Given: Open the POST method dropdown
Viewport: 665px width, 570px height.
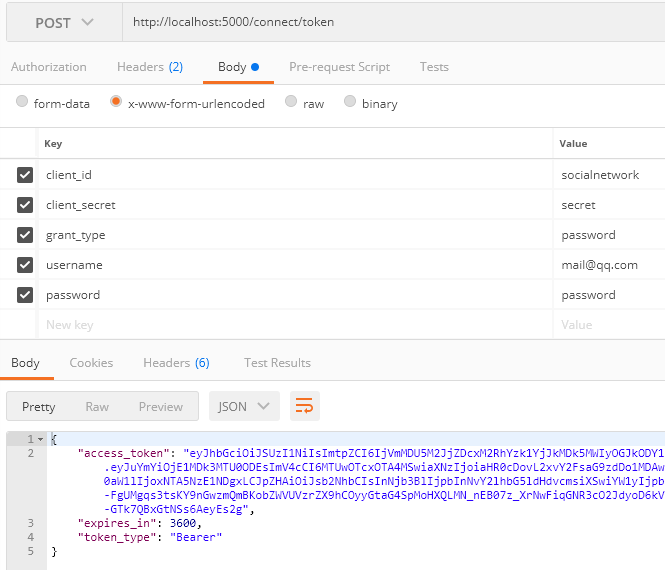Looking at the screenshot, I should (x=64, y=22).
